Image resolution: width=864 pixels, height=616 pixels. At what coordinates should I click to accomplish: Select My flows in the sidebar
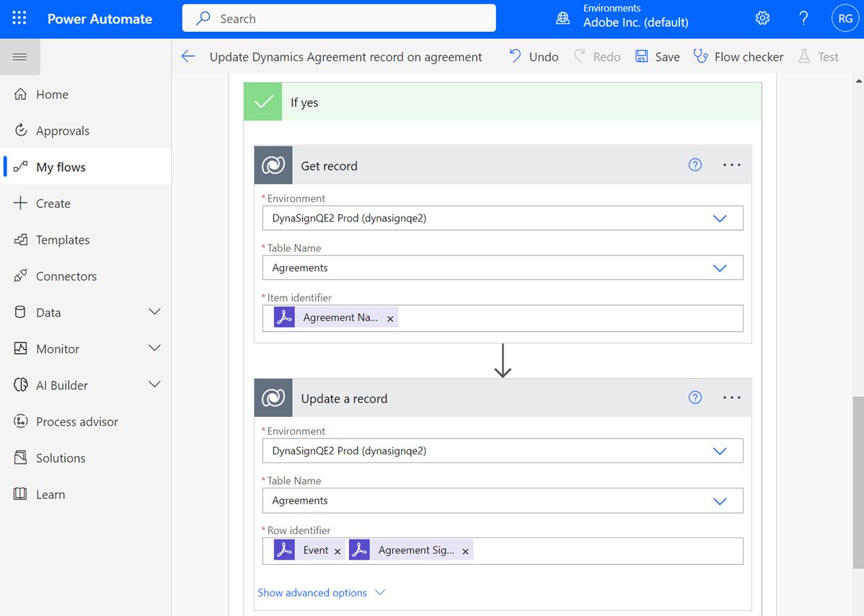pyautogui.click(x=85, y=167)
